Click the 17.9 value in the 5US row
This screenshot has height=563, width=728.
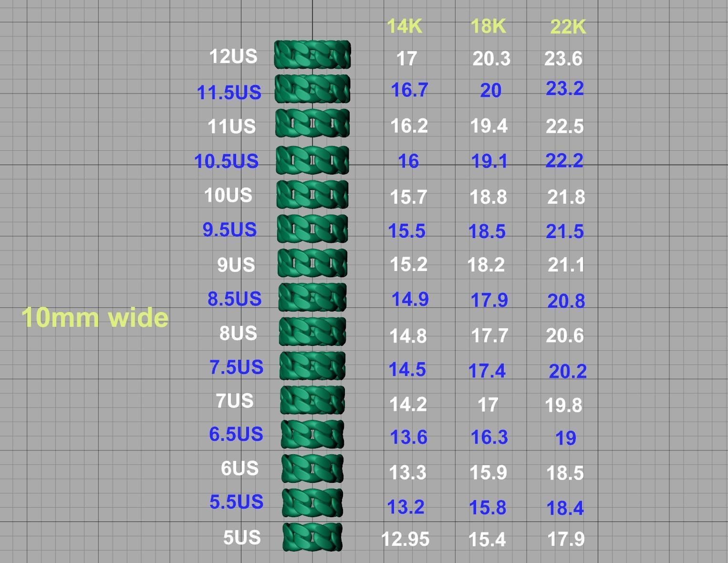click(566, 539)
